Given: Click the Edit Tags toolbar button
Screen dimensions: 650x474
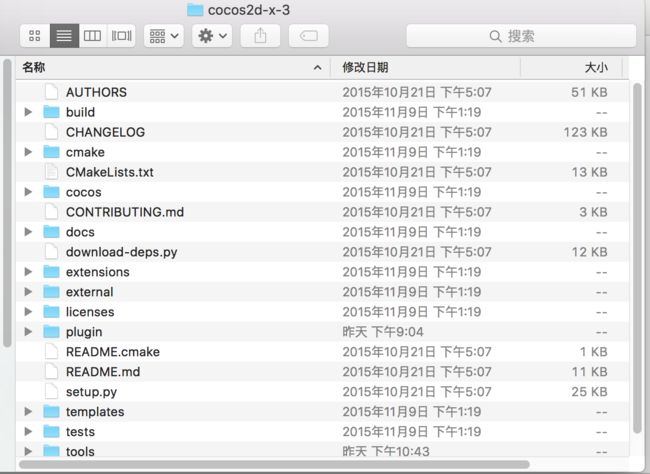Looking at the screenshot, I should tap(308, 36).
